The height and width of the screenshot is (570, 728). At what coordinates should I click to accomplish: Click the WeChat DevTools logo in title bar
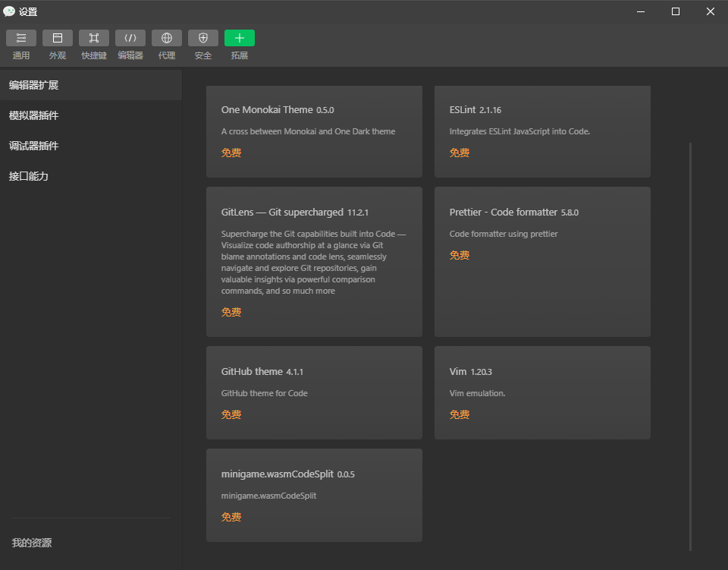pyautogui.click(x=9, y=11)
